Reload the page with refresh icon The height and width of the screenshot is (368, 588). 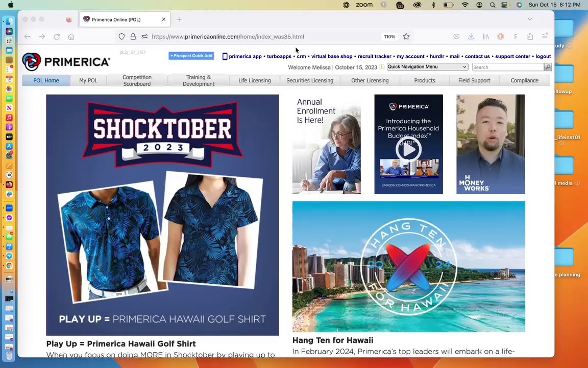[57, 36]
